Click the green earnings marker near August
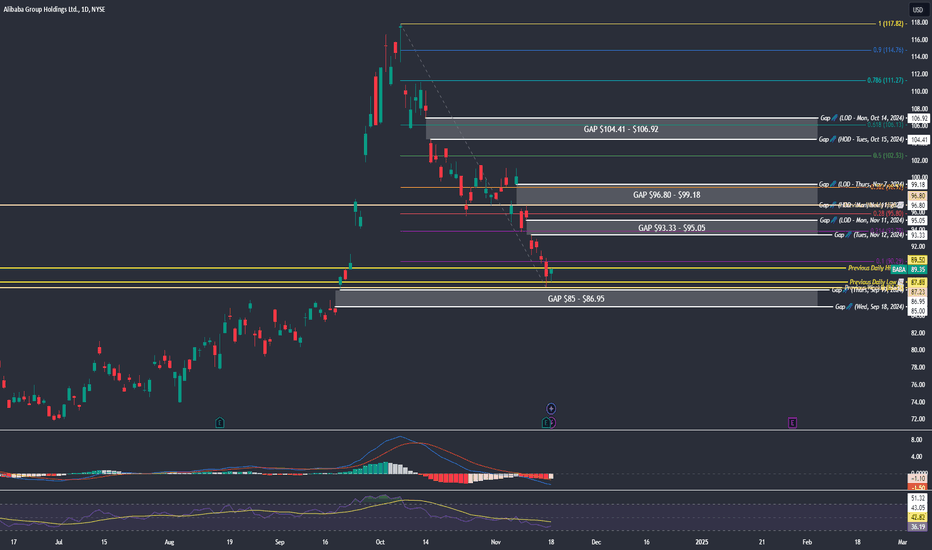932x550 pixels. click(220, 424)
